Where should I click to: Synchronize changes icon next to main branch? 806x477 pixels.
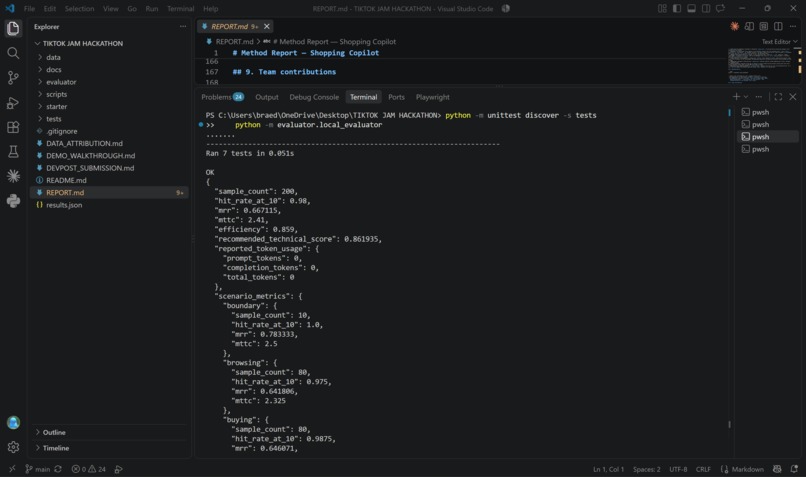[x=58, y=469]
